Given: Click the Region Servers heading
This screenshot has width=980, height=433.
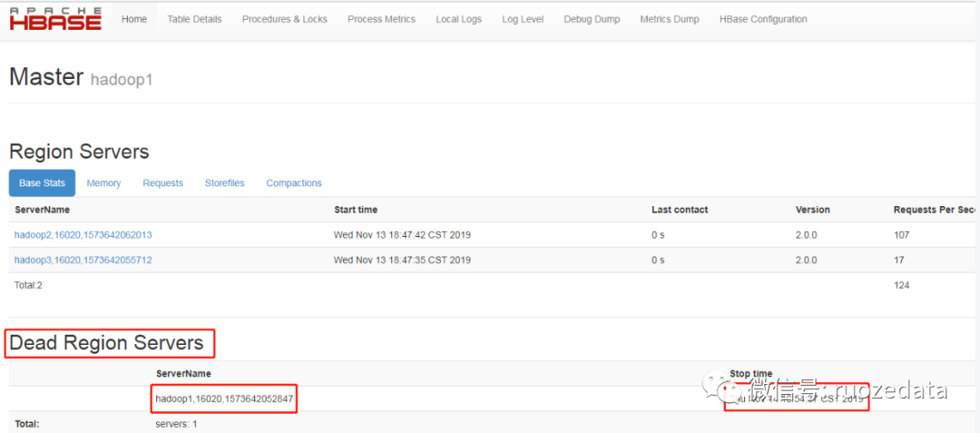Looking at the screenshot, I should [x=79, y=152].
